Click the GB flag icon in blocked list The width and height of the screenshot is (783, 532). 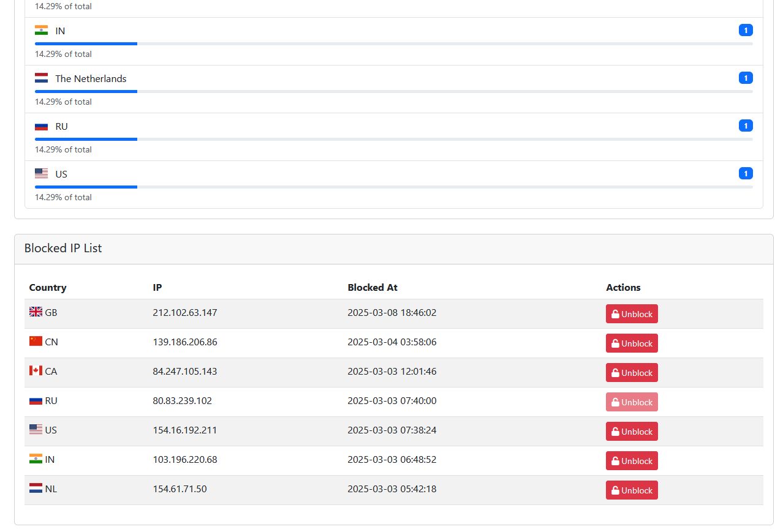[x=36, y=312]
